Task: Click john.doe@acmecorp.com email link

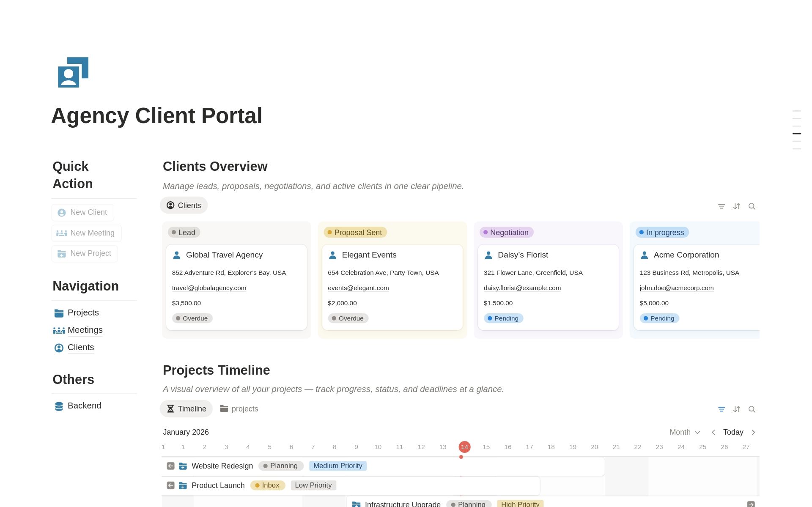Action: (x=677, y=288)
